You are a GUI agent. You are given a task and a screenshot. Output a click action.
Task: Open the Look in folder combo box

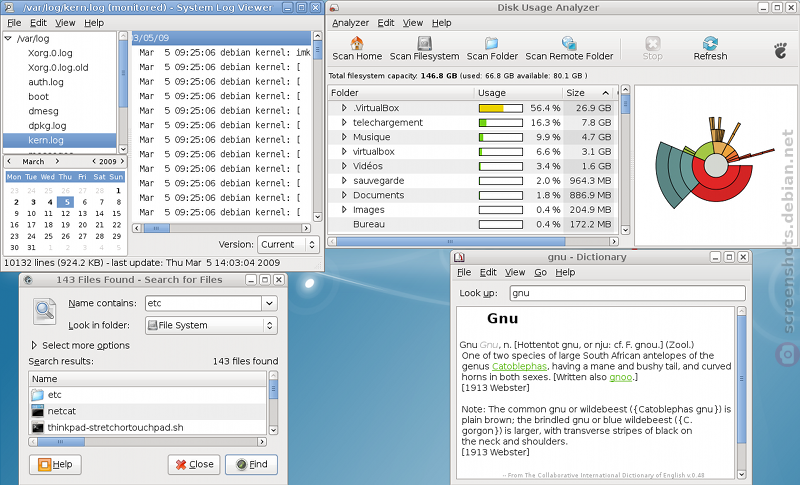[x=211, y=325]
